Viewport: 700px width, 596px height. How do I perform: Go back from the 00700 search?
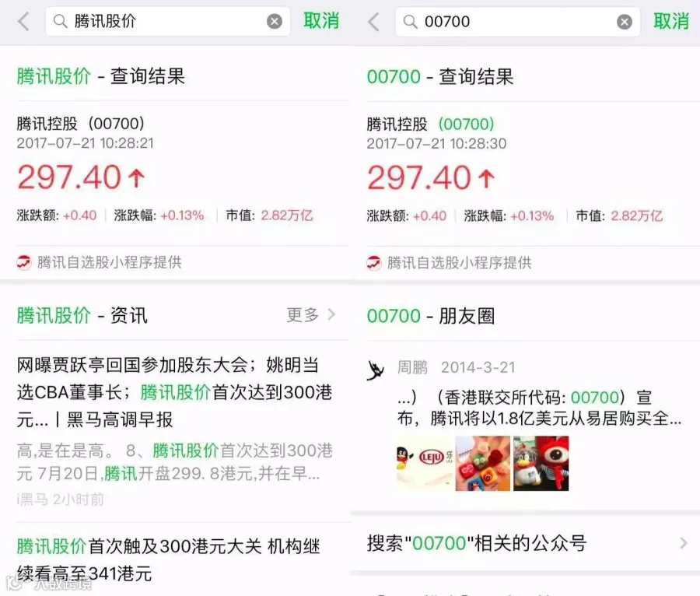pos(373,22)
